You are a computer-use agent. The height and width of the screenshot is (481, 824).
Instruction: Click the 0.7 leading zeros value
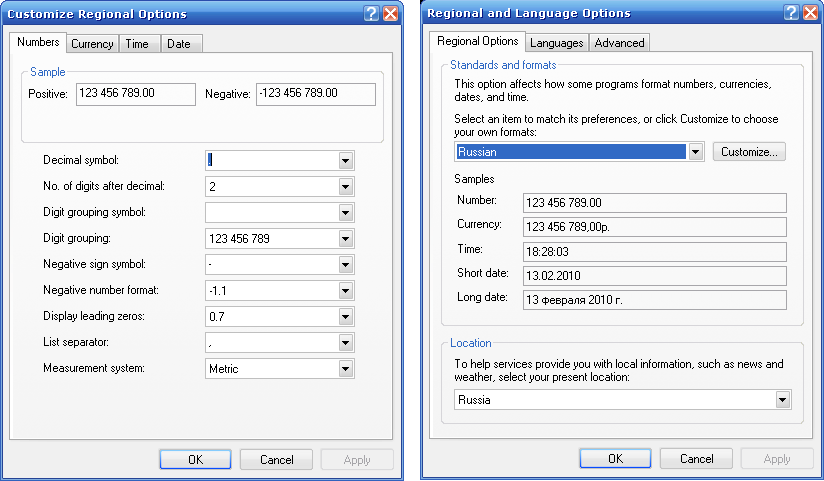(x=217, y=317)
